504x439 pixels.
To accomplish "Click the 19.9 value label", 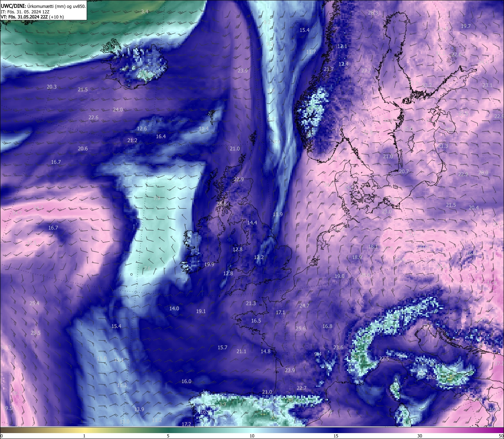I will coord(209,265).
